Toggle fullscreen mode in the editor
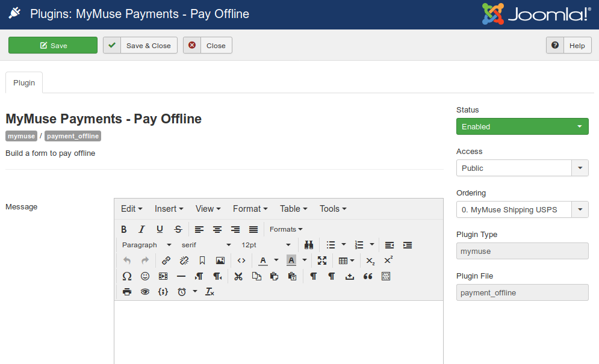Viewport: 599px width, 364px height. tap(322, 261)
